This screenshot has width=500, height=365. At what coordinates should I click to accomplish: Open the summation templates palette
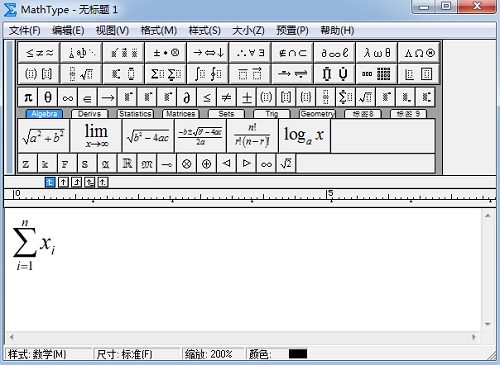166,74
